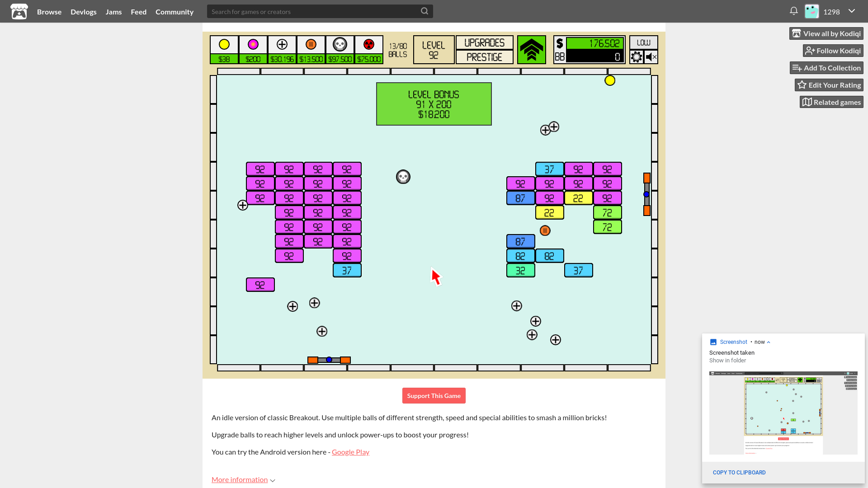Click the search input field

point(320,11)
